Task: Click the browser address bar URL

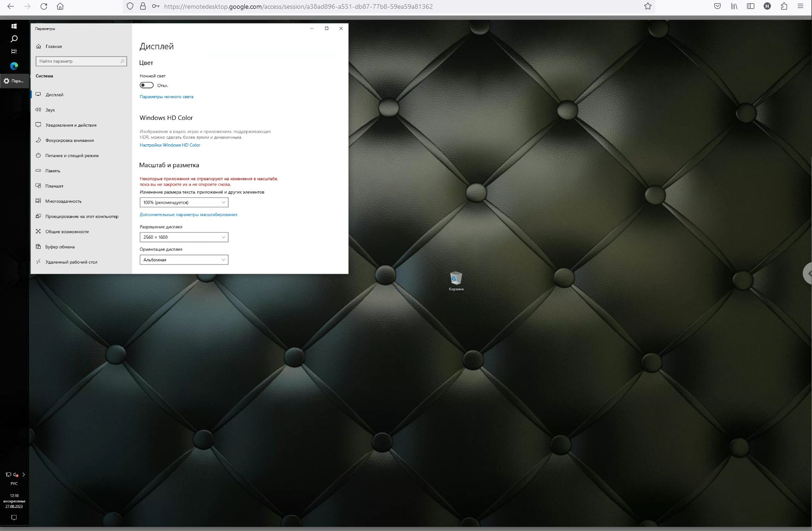Action: pos(298,6)
